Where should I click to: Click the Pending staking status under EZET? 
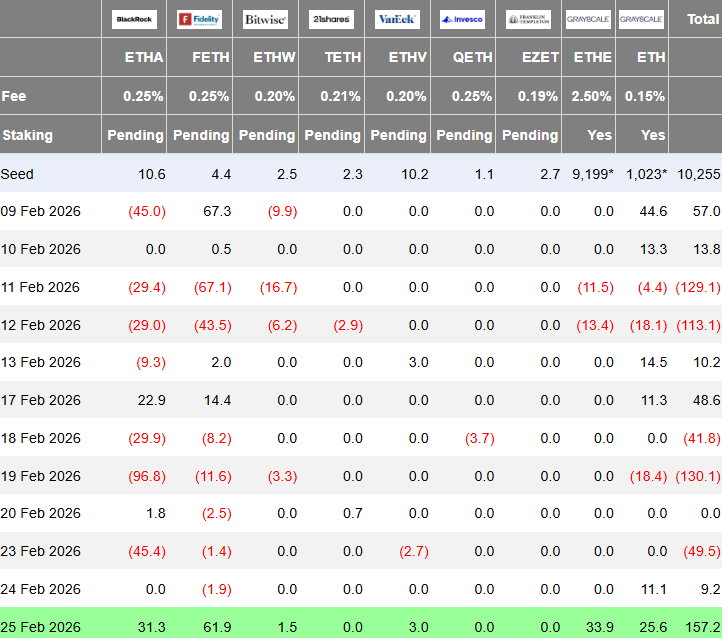click(530, 135)
